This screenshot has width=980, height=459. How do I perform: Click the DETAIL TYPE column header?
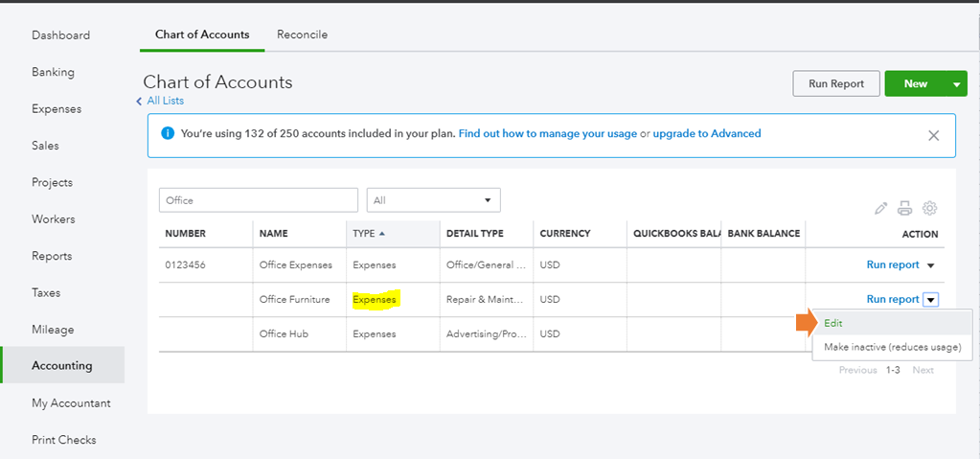[x=474, y=233]
